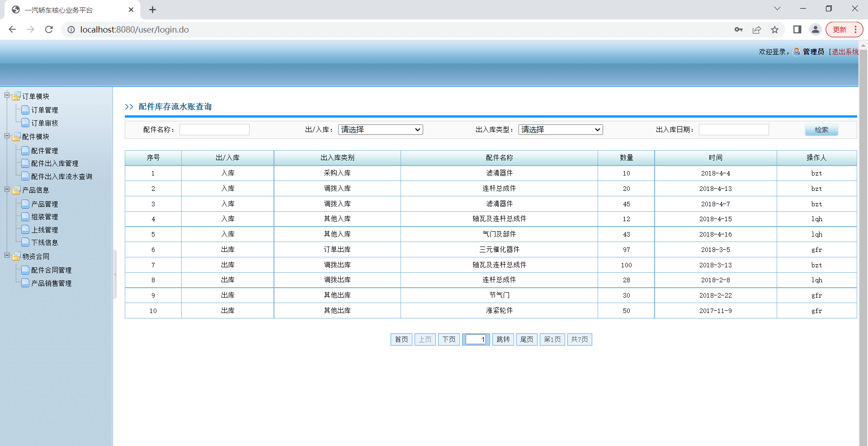Click the 上页 pagination button
The height and width of the screenshot is (446, 868).
click(425, 339)
